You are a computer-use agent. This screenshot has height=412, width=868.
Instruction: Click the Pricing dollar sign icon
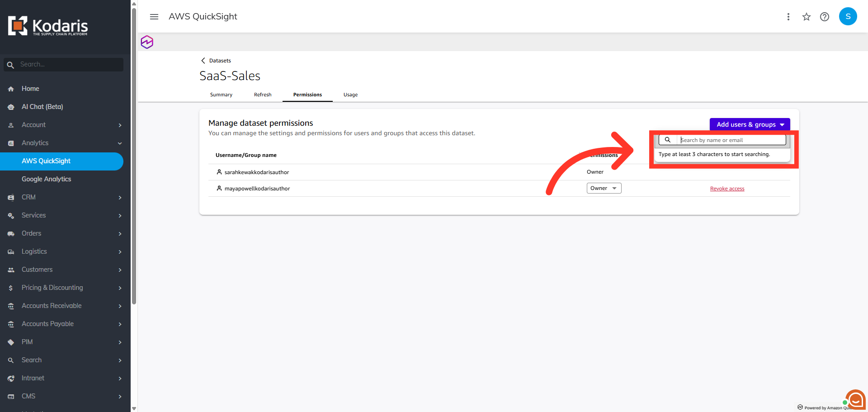tap(11, 288)
